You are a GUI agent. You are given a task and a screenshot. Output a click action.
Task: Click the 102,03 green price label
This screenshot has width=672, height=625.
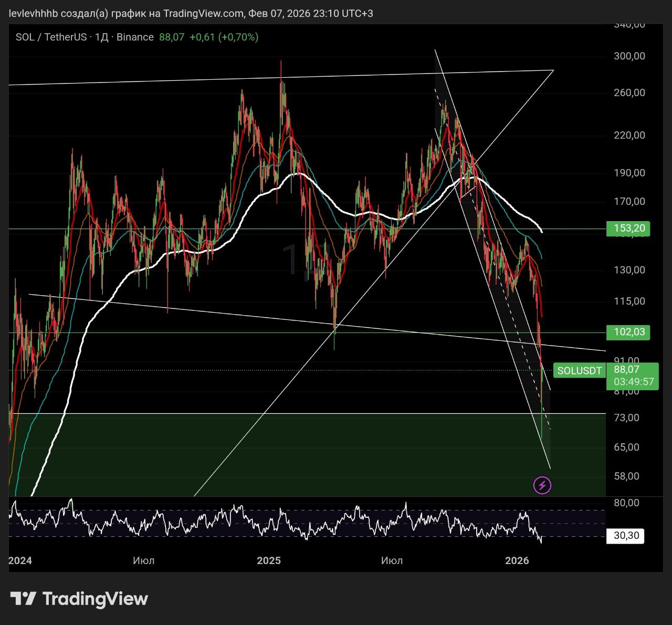coord(628,332)
